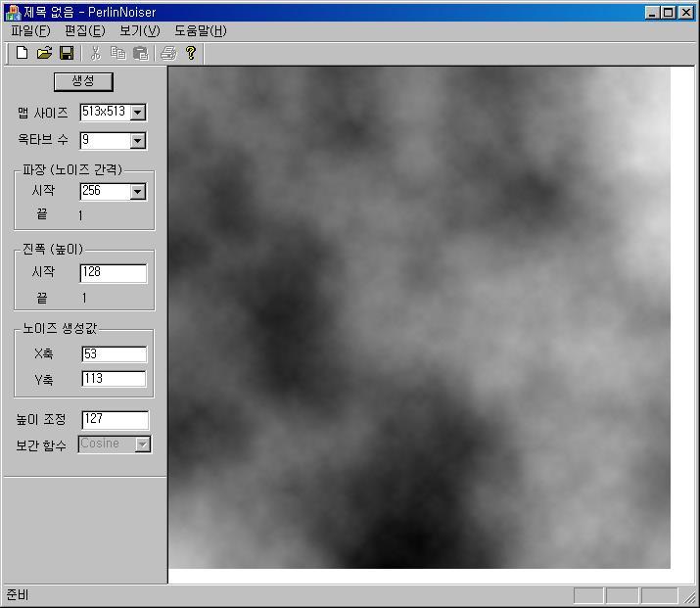Expand the 파장 시작 256 dropdown arrow
Viewport: 700px width, 608px height.
[x=138, y=192]
